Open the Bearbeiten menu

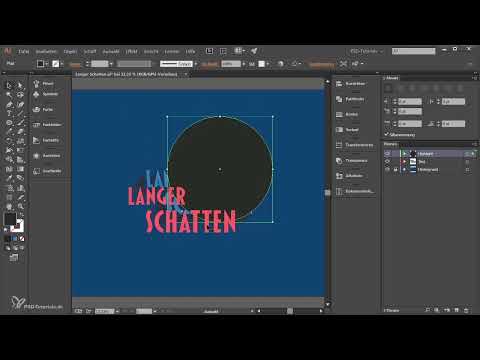46,51
